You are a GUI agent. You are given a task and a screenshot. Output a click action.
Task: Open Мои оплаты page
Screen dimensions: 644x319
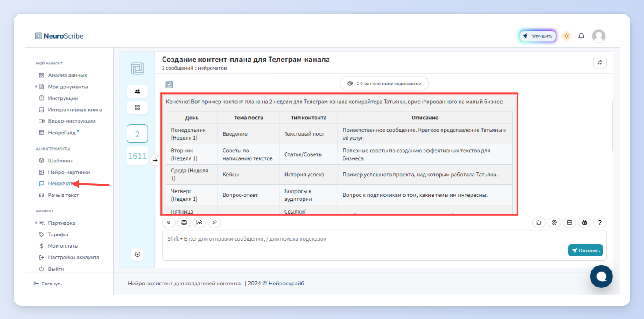click(x=63, y=246)
